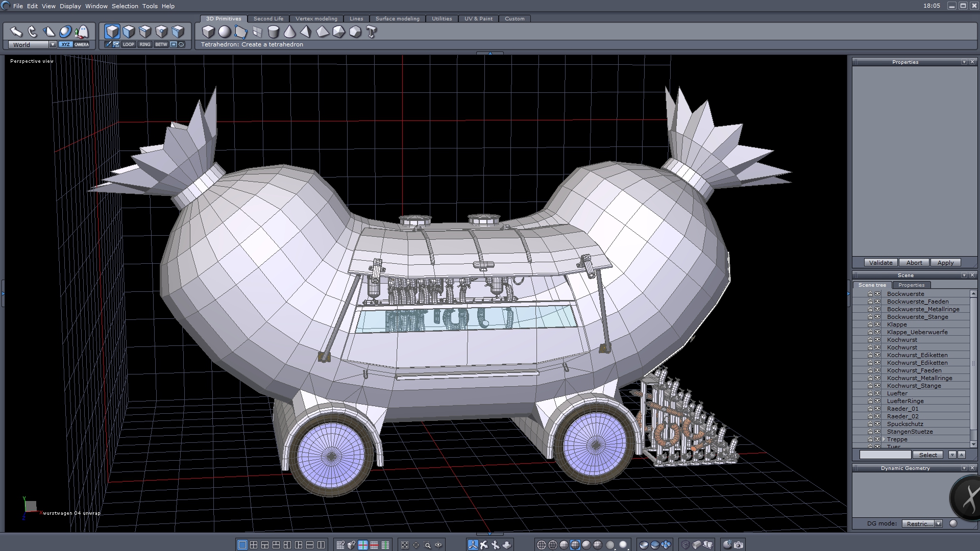Select the Sphere primitive icon
This screenshot has width=980, height=551.
point(225,32)
